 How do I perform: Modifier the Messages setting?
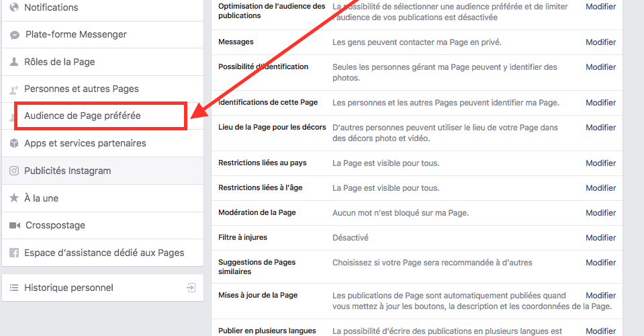click(600, 42)
